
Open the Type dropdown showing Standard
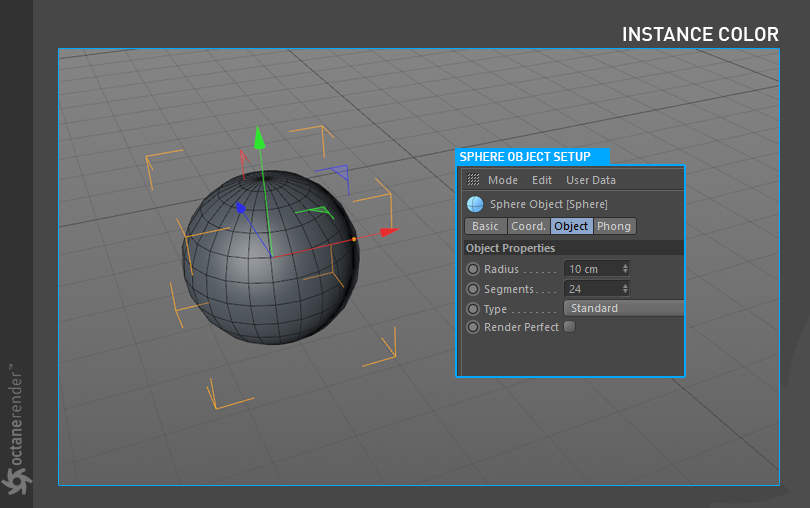click(x=624, y=309)
